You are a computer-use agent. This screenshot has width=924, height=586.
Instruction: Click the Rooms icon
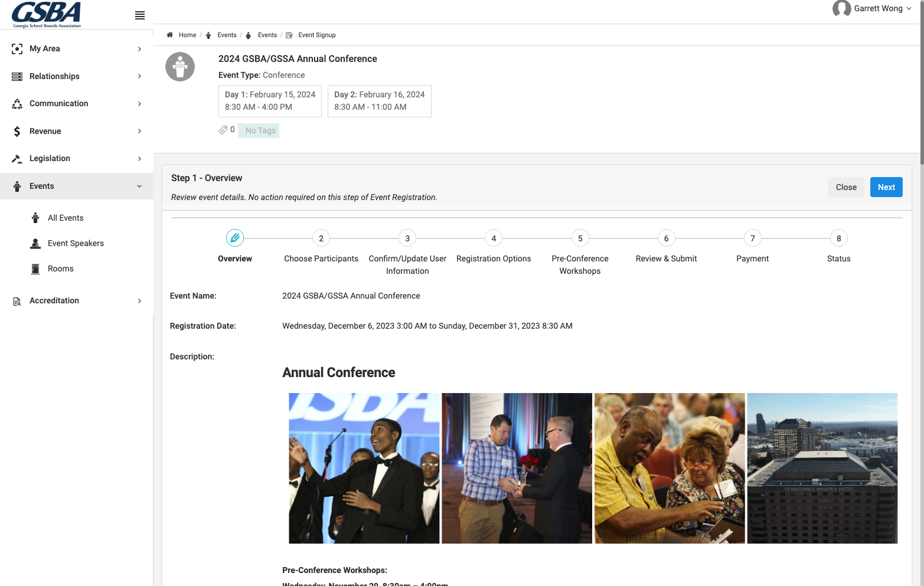[35, 269]
